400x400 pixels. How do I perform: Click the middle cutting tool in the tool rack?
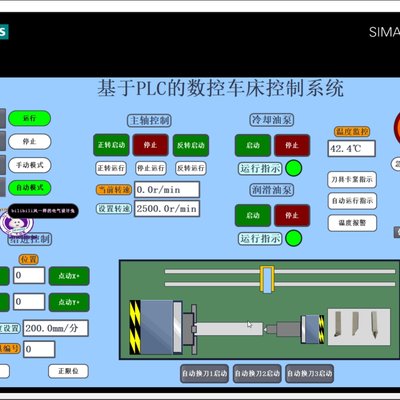click(x=355, y=324)
